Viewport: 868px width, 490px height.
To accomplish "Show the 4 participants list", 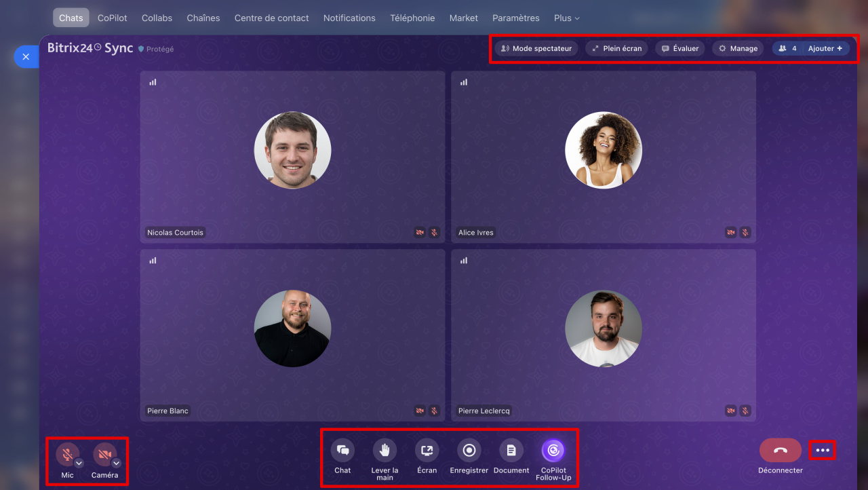I will coord(787,48).
